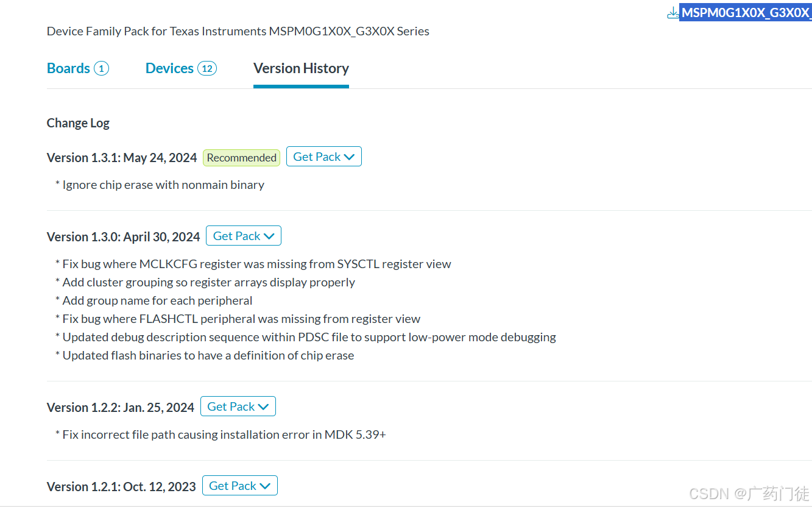Expand Get Pack dropdown for Version 1.3.1
The image size is (812, 507).
click(323, 157)
